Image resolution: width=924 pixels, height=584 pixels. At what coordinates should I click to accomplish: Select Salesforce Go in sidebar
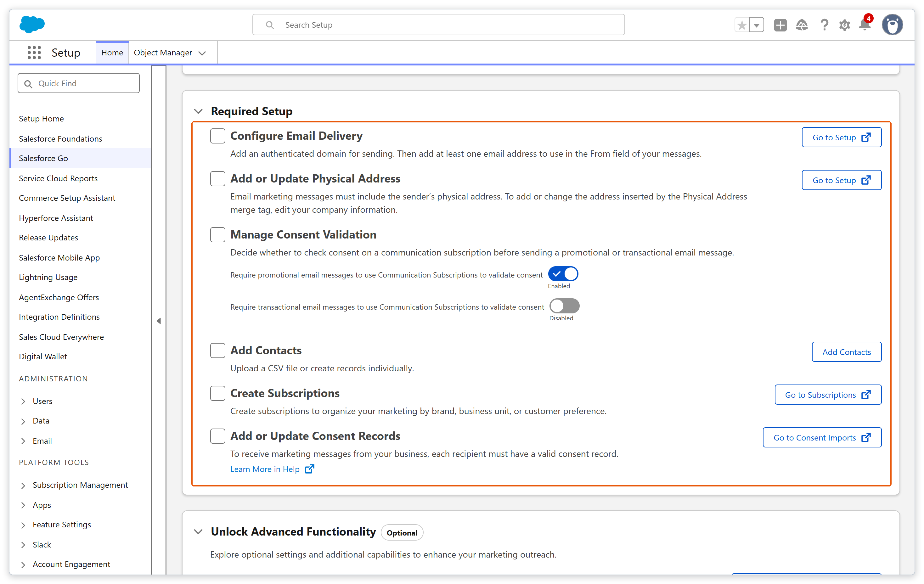coord(80,158)
